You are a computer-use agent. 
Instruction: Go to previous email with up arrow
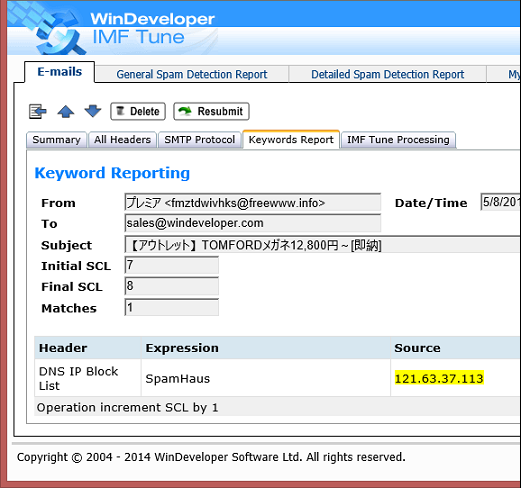pyautogui.click(x=66, y=111)
